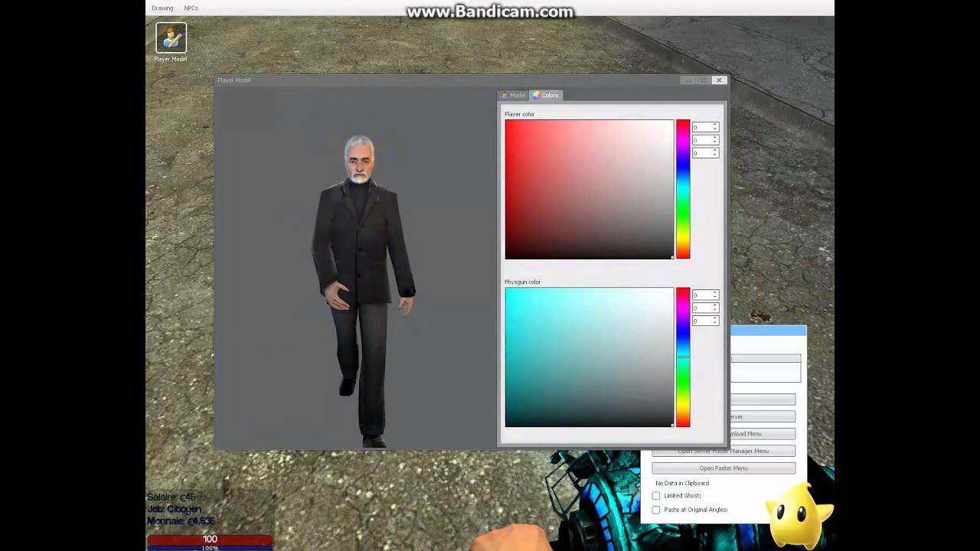
Task: Click the player model 3D preview figure
Action: click(363, 291)
